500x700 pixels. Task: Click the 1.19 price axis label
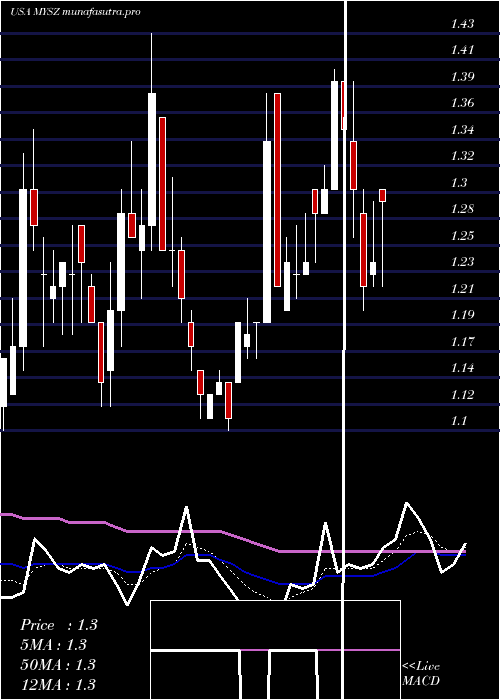462,315
